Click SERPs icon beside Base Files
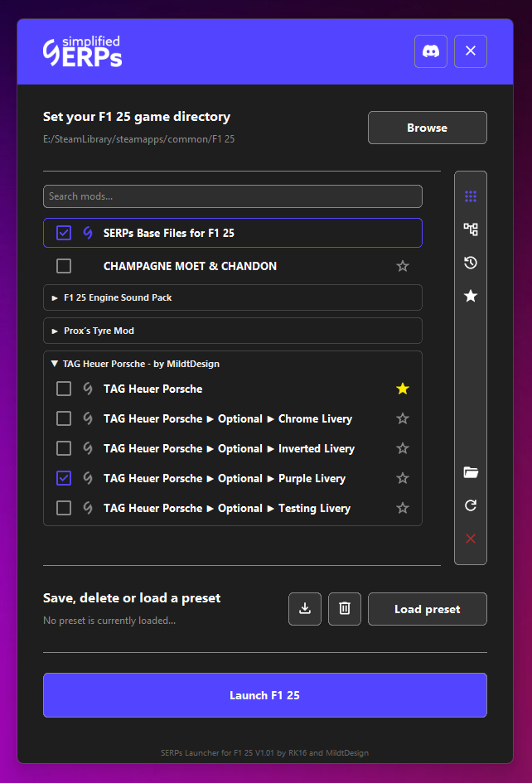The width and height of the screenshot is (532, 783). [88, 233]
